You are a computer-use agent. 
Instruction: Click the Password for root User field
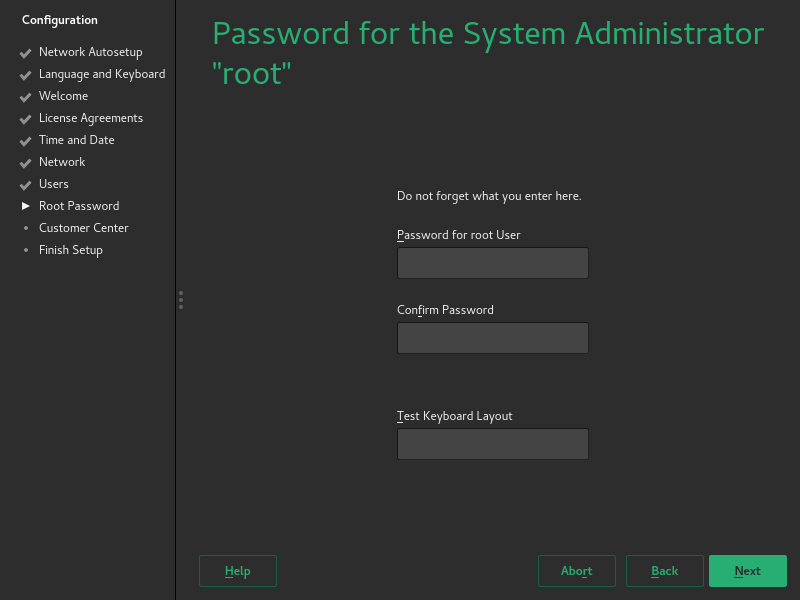pyautogui.click(x=492, y=262)
